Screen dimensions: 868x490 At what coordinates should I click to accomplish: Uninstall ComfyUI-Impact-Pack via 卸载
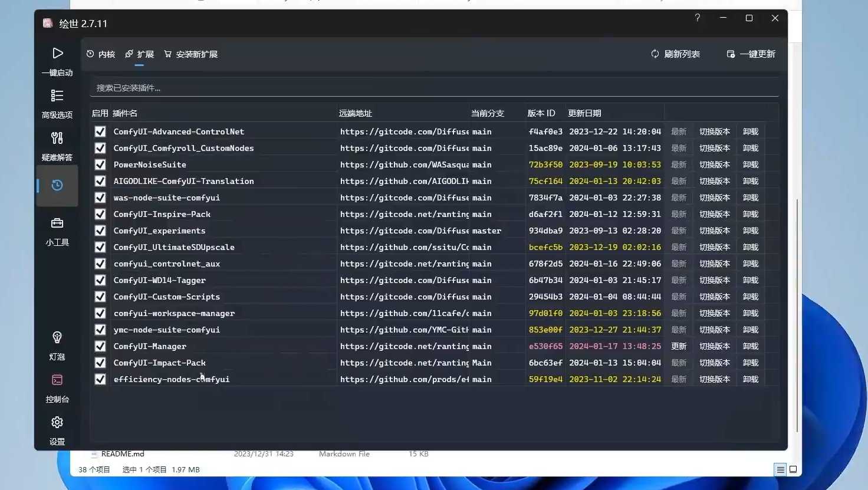tap(751, 363)
